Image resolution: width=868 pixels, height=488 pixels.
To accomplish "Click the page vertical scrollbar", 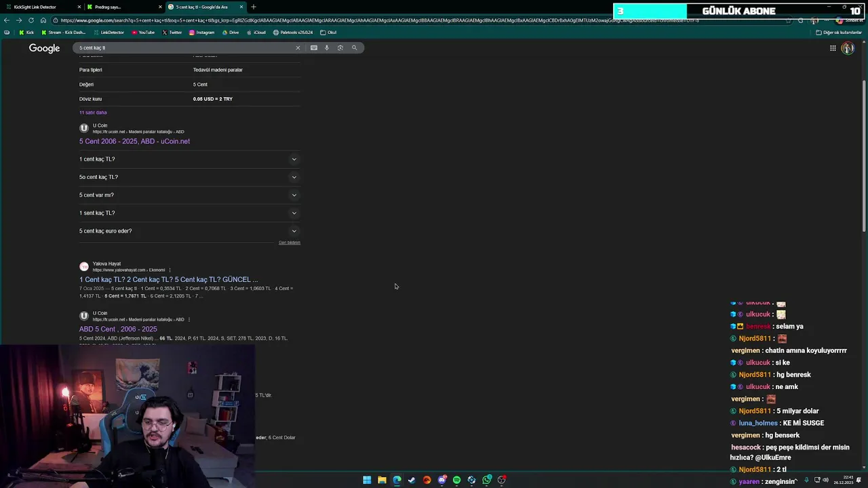I will tap(864, 156).
